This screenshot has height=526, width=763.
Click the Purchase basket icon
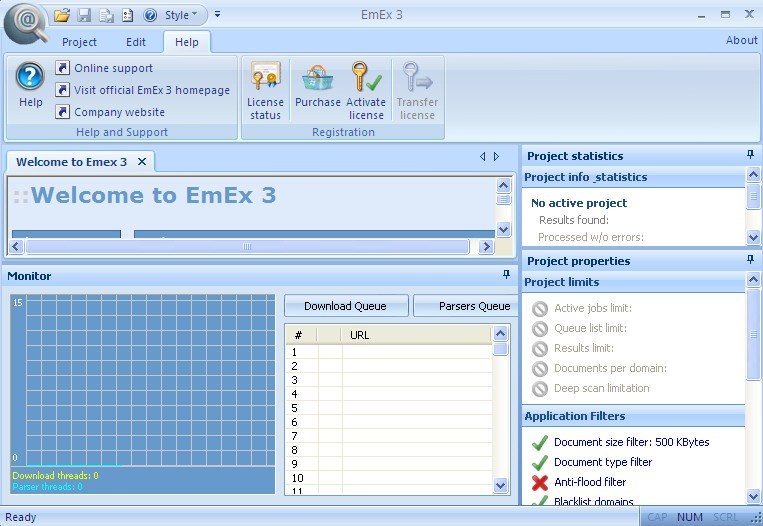(318, 78)
